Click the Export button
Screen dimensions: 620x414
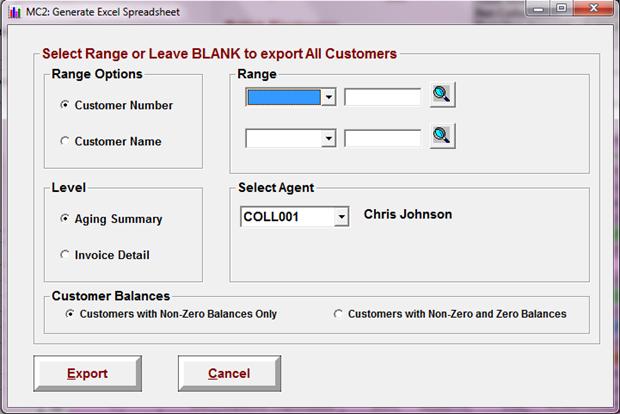click(87, 373)
